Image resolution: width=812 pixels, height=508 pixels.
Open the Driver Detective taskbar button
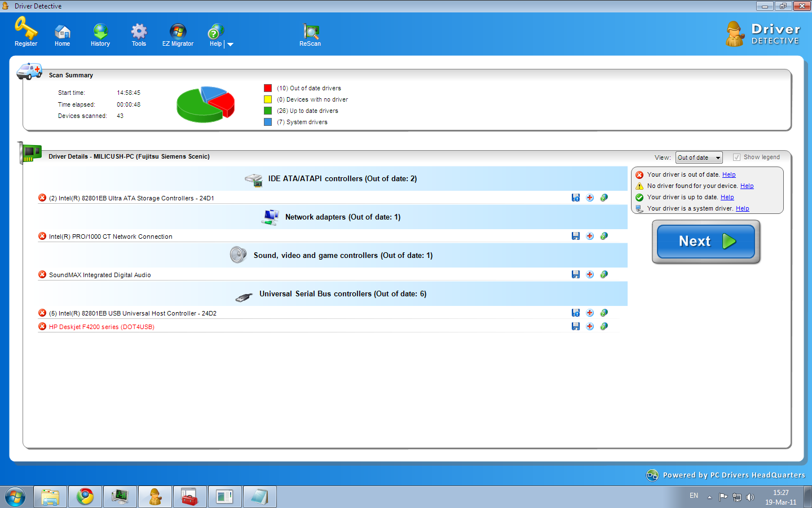coord(155,497)
